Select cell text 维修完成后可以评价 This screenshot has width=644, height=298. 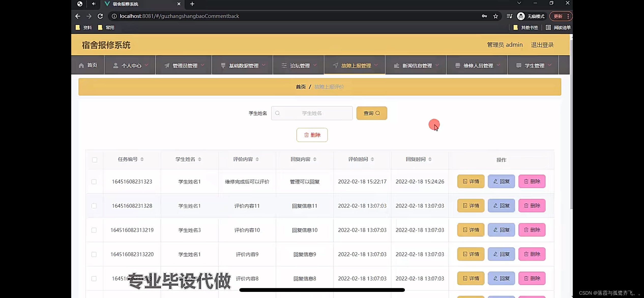pos(247,182)
